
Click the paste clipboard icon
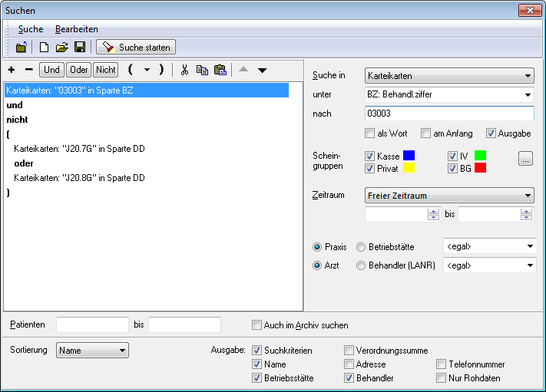coord(220,70)
